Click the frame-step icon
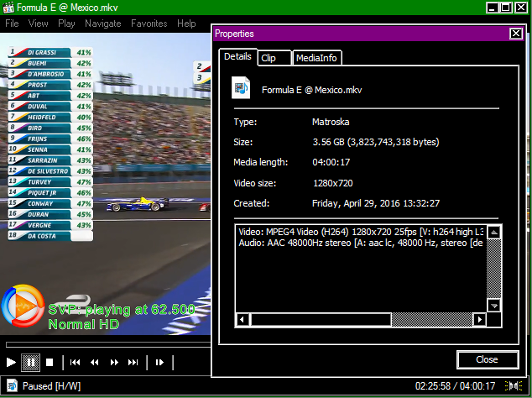Image resolution: width=532 pixels, height=398 pixels. pos(159,362)
